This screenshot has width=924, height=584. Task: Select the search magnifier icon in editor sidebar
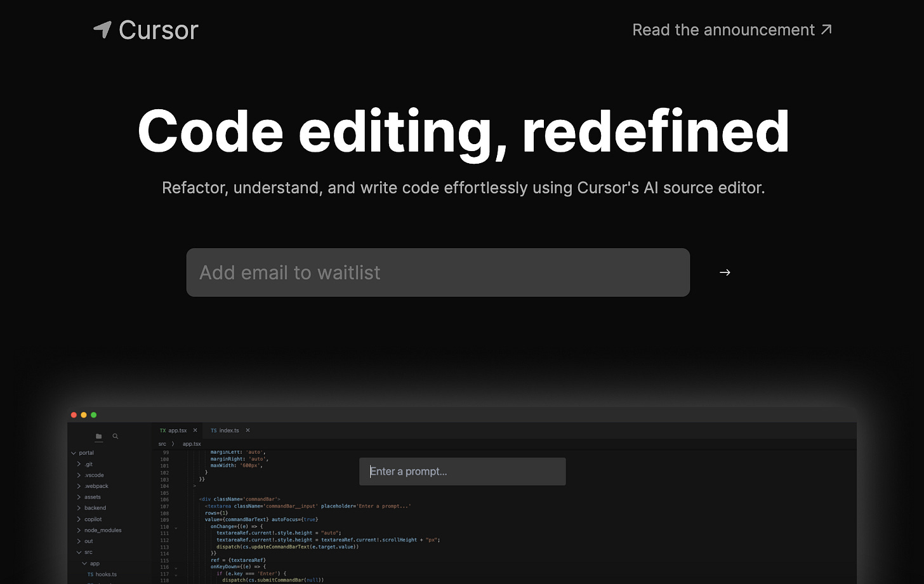coord(115,436)
